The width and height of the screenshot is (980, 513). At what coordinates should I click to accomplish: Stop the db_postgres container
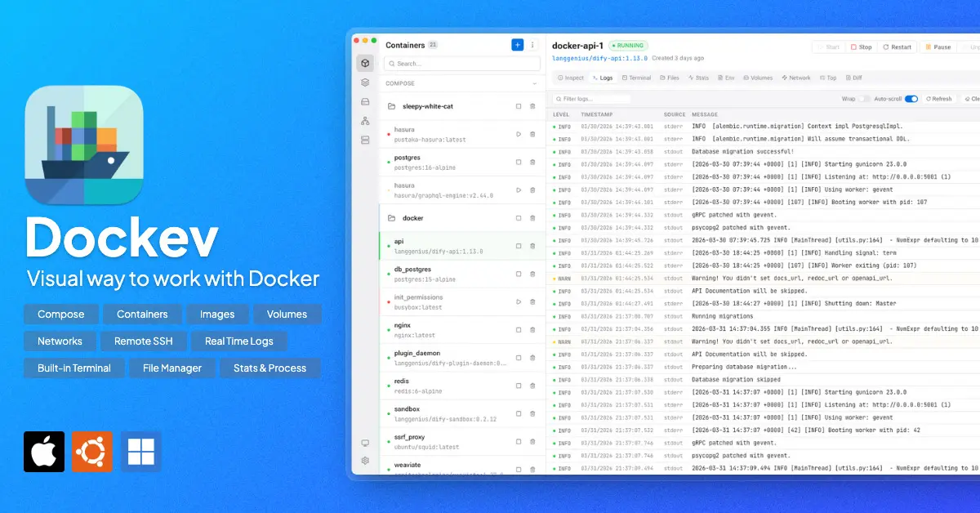pos(519,274)
